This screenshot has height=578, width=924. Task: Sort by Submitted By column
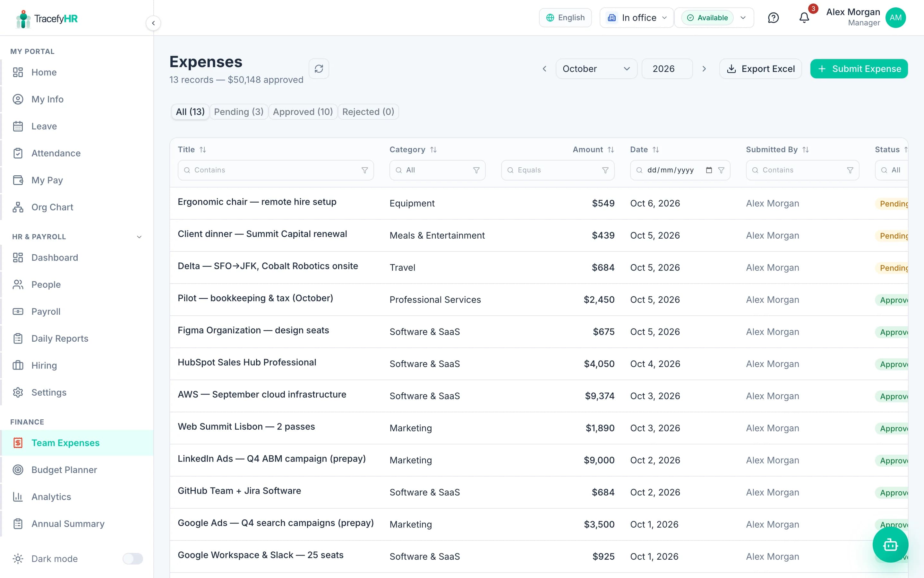pos(806,149)
